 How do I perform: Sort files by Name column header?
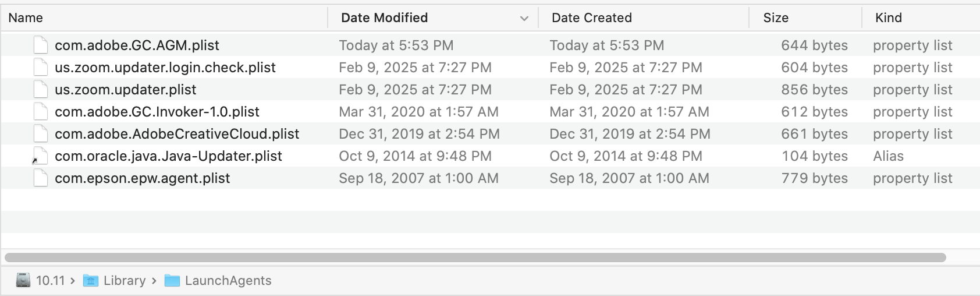point(26,18)
